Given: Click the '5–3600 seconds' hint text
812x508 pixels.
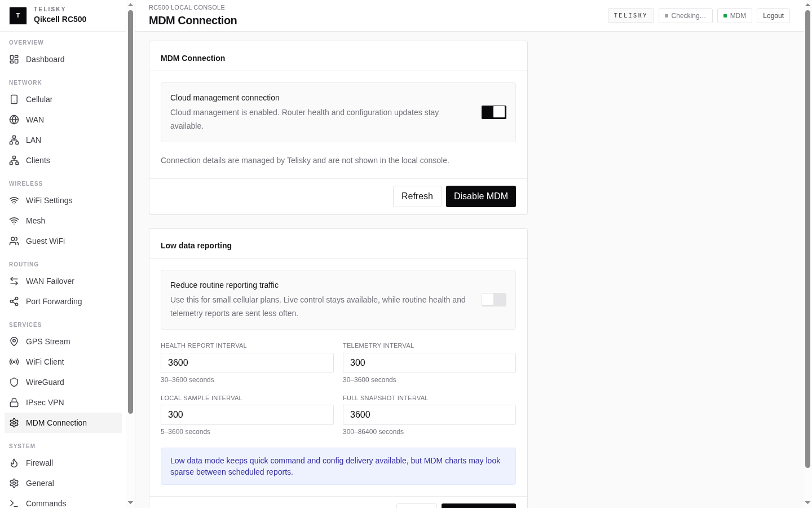Looking at the screenshot, I should [186, 432].
